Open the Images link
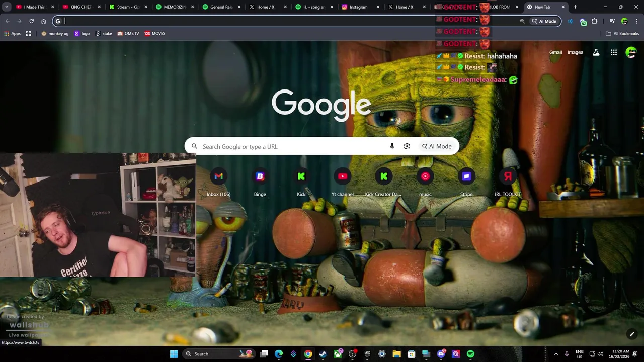The height and width of the screenshot is (362, 644). pos(575,52)
